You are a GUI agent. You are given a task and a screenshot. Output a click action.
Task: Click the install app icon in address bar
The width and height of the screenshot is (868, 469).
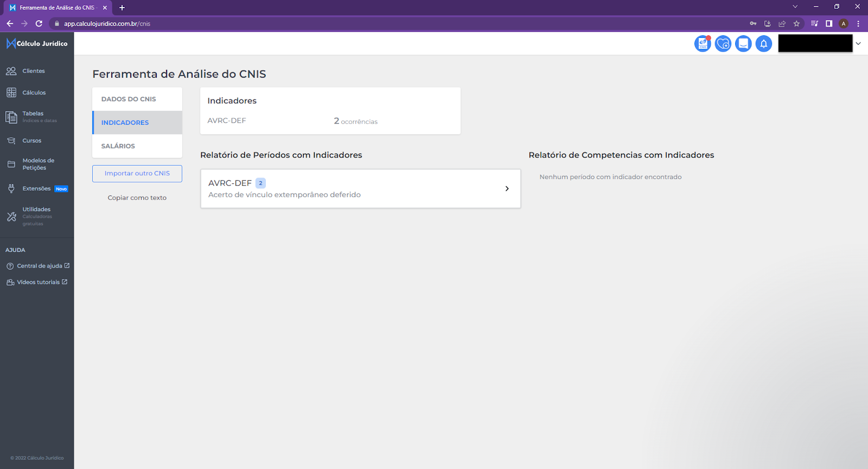pos(768,23)
